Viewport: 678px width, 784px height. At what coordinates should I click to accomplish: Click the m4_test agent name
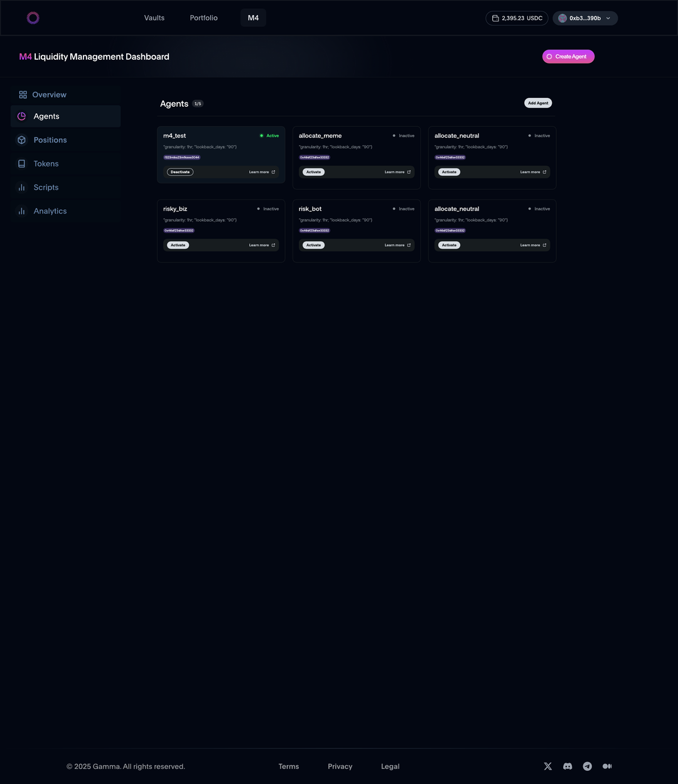[x=175, y=136]
